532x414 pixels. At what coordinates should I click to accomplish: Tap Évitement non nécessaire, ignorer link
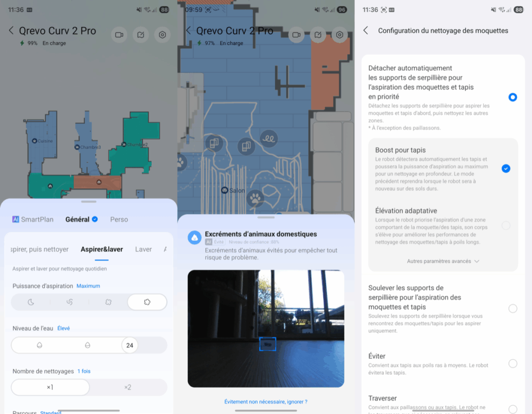265,402
